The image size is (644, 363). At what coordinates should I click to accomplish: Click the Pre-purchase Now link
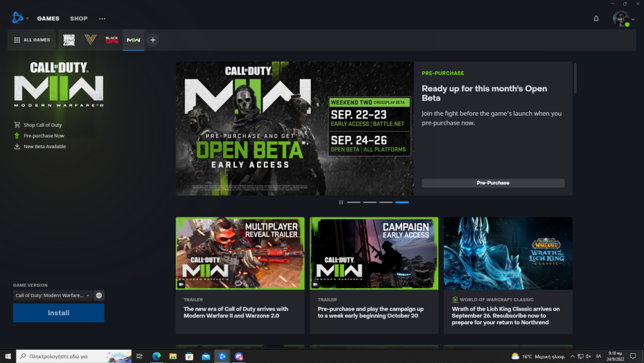pyautogui.click(x=44, y=136)
